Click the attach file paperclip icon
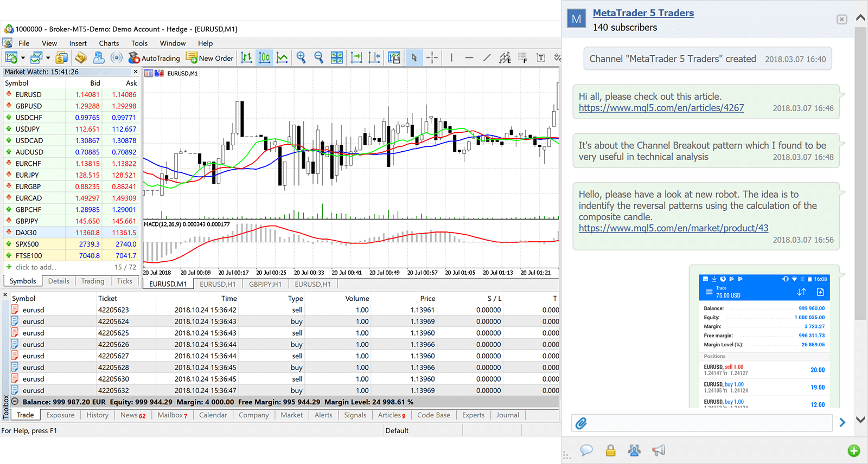This screenshot has height=464, width=868. [581, 423]
